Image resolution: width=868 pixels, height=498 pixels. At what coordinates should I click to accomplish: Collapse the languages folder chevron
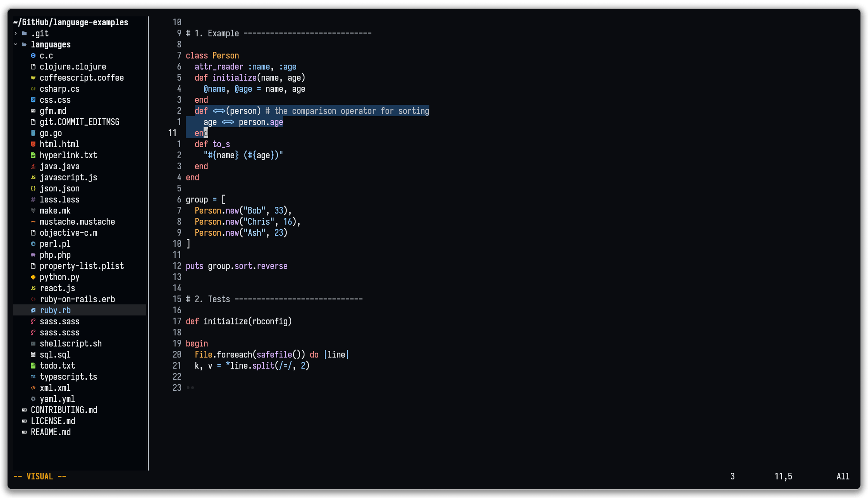tap(15, 45)
